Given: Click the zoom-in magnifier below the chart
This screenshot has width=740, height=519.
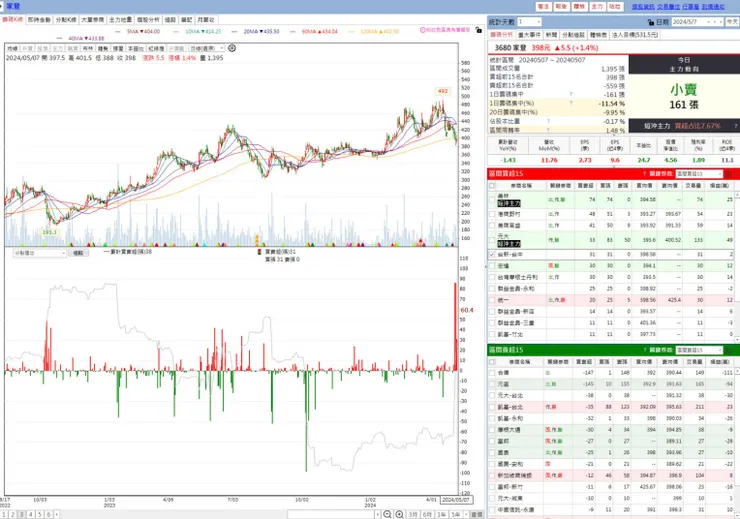Looking at the screenshot, I should 399,514.
